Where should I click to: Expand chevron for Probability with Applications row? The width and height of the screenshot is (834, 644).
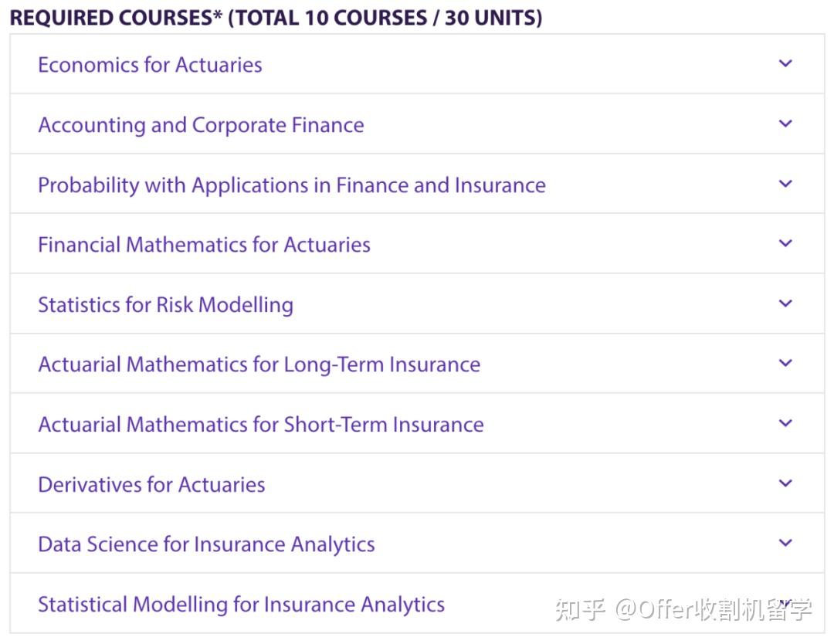click(785, 184)
